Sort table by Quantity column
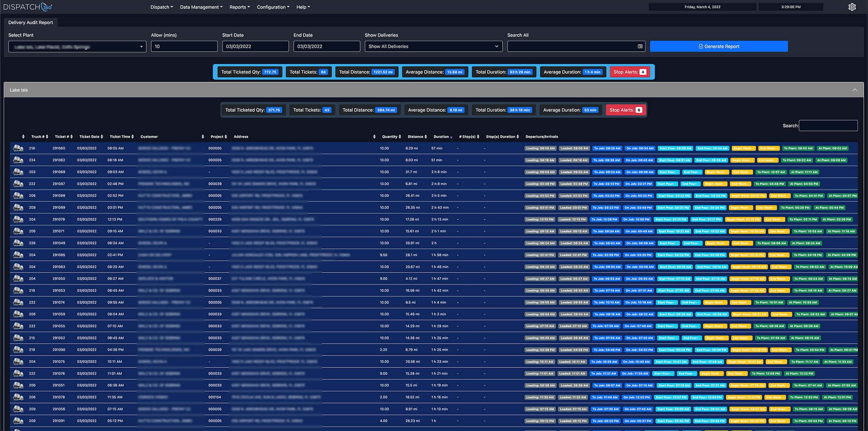Image resolution: width=868 pixels, height=431 pixels. [392, 137]
